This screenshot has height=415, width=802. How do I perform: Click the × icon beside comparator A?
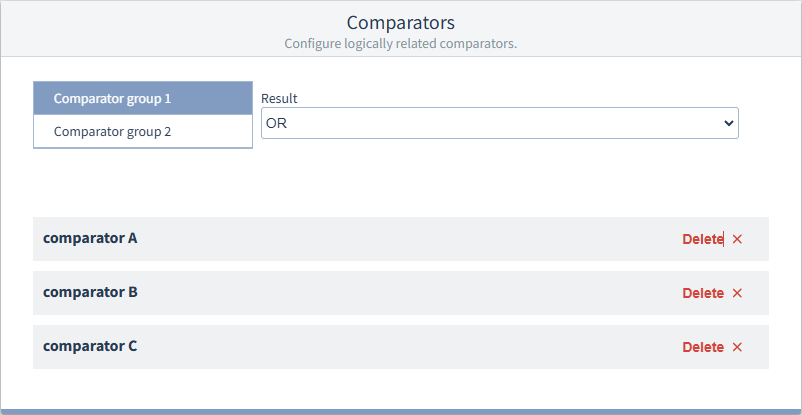point(737,239)
